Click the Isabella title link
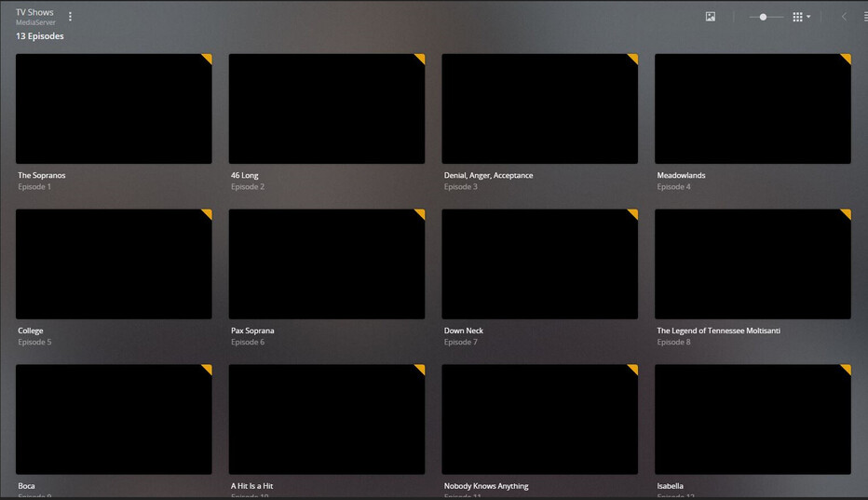Screen dimensions: 868x500 (670, 486)
